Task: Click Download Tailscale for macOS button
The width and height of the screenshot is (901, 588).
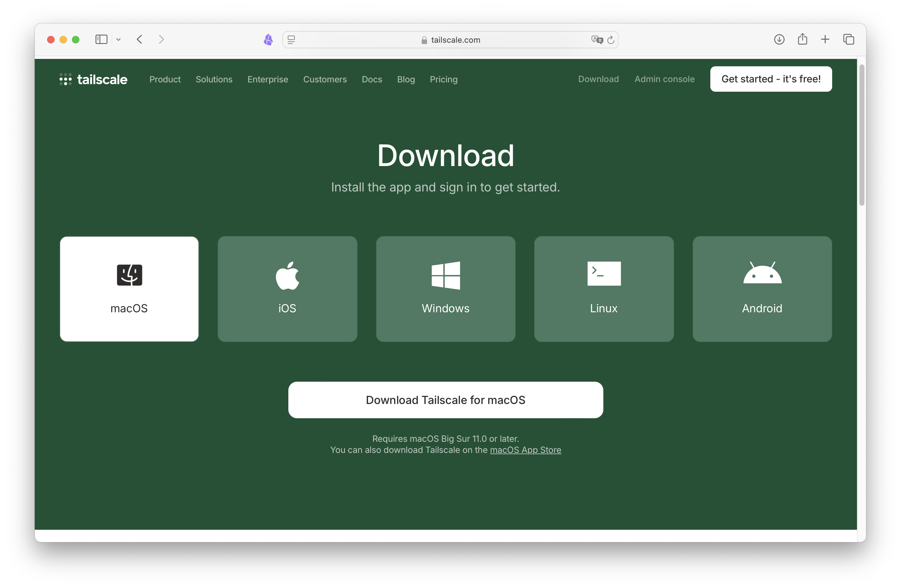Action: [x=446, y=400]
